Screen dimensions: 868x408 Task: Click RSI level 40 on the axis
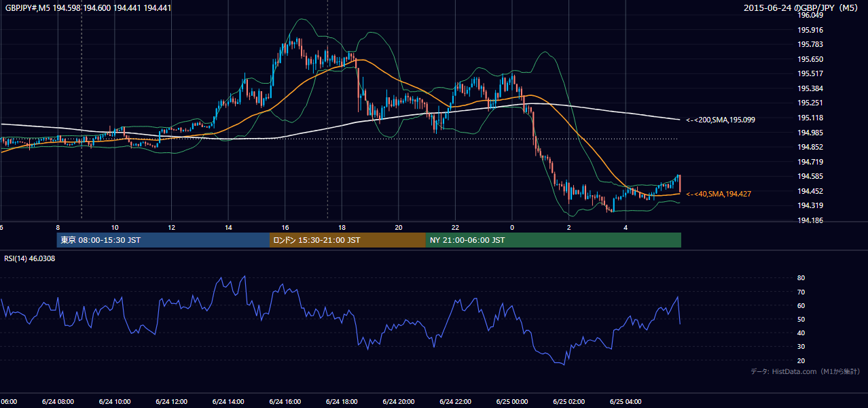[801, 333]
